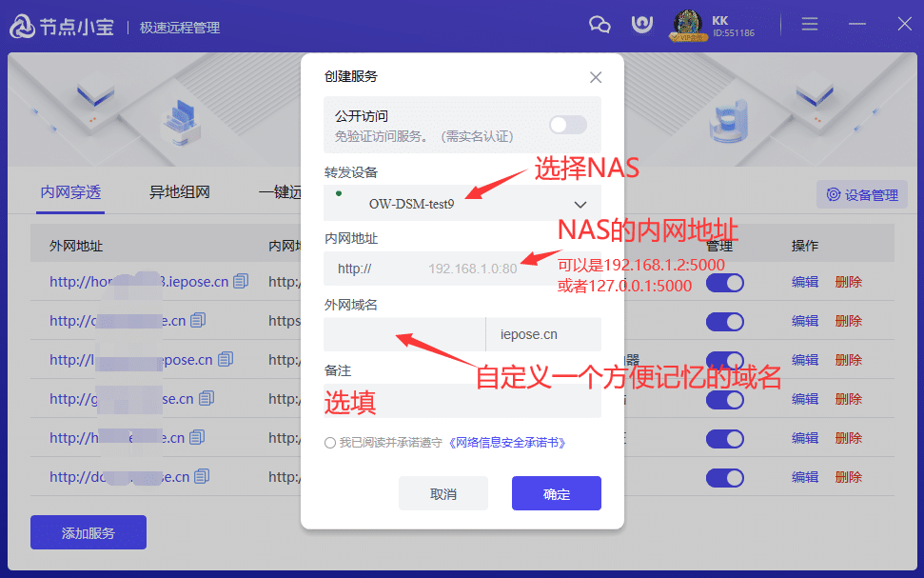This screenshot has height=578, width=924.
Task: Click 编辑 for the second service row
Action: pyautogui.click(x=805, y=321)
